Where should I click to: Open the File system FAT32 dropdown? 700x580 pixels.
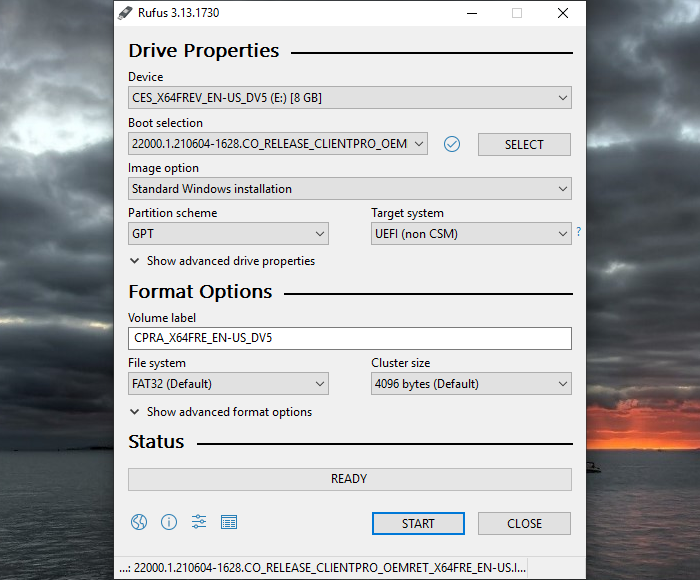pos(228,384)
